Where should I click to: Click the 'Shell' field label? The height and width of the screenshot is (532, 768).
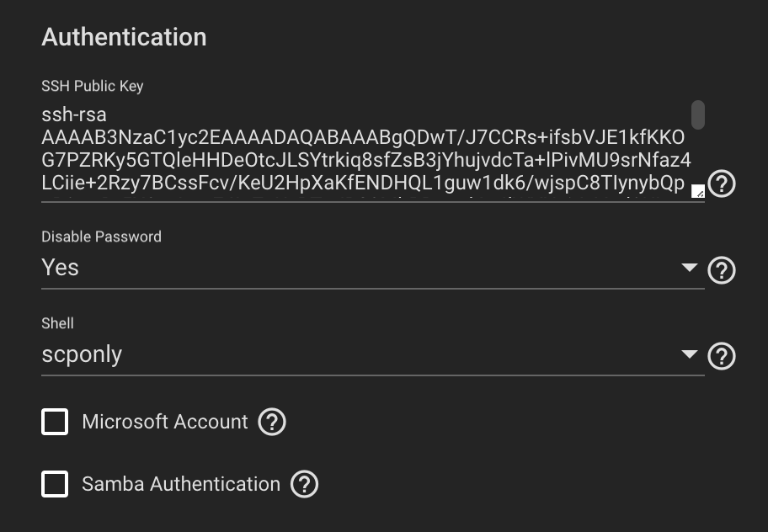click(x=57, y=323)
